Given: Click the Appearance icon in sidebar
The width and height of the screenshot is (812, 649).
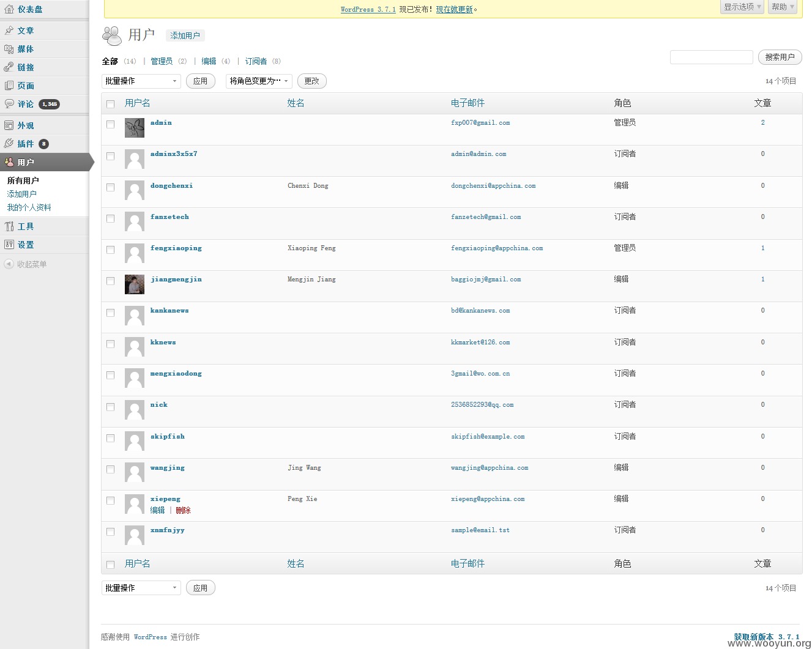Looking at the screenshot, I should (9, 125).
